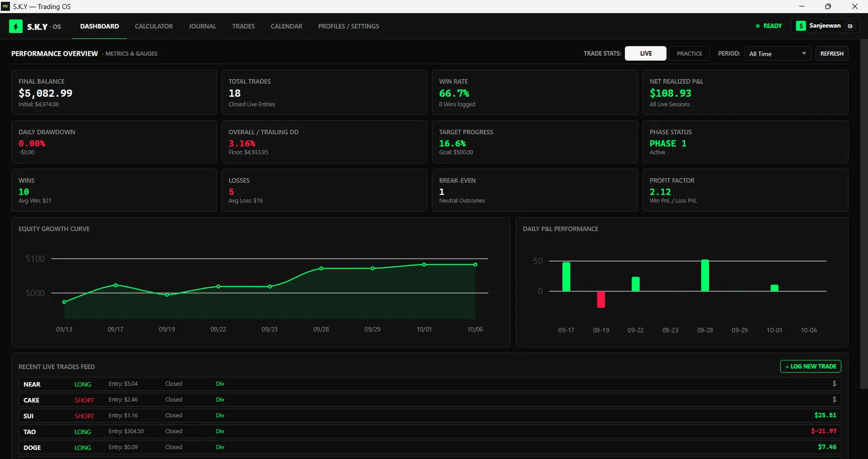The height and width of the screenshot is (459, 868).
Task: Click the red 09-19 daily P&L bar
Action: coord(601,300)
